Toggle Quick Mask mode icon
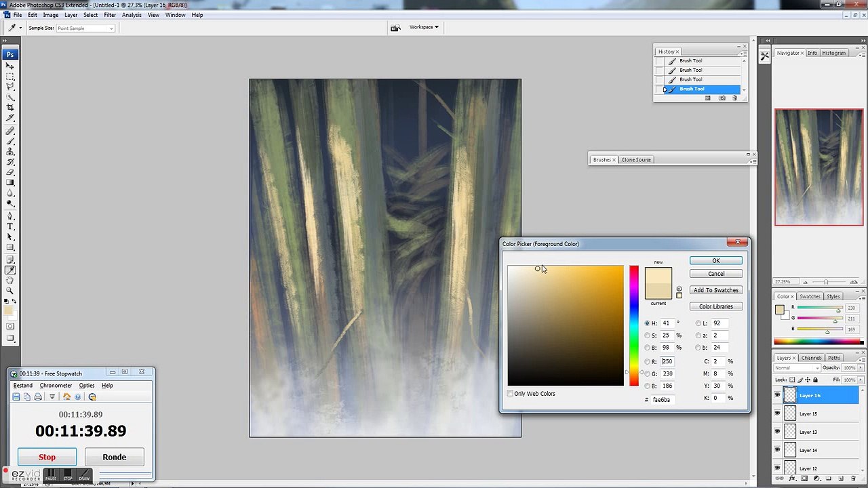This screenshot has height=488, width=868. (x=10, y=325)
